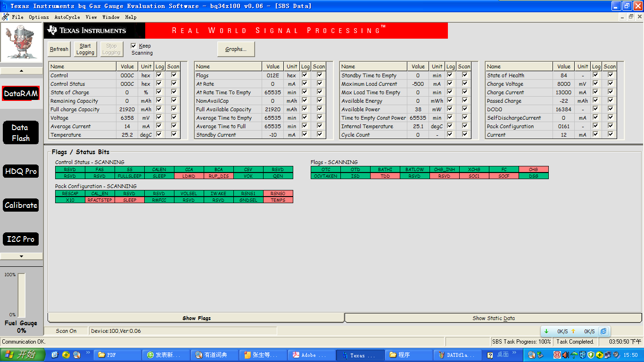The width and height of the screenshot is (644, 362).
Task: Select HDQ Pro in the sidebar
Action: click(x=21, y=171)
